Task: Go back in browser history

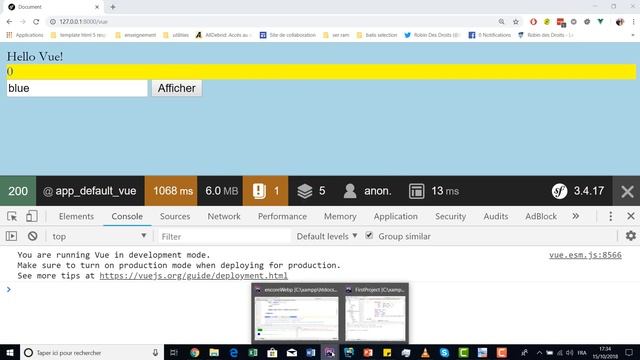Action: pyautogui.click(x=9, y=22)
